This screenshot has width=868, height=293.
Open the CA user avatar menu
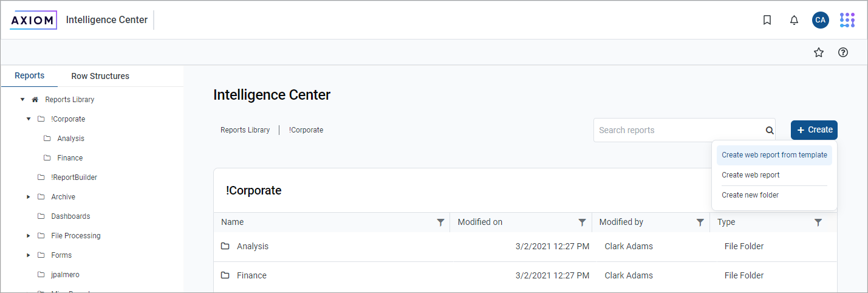(821, 20)
